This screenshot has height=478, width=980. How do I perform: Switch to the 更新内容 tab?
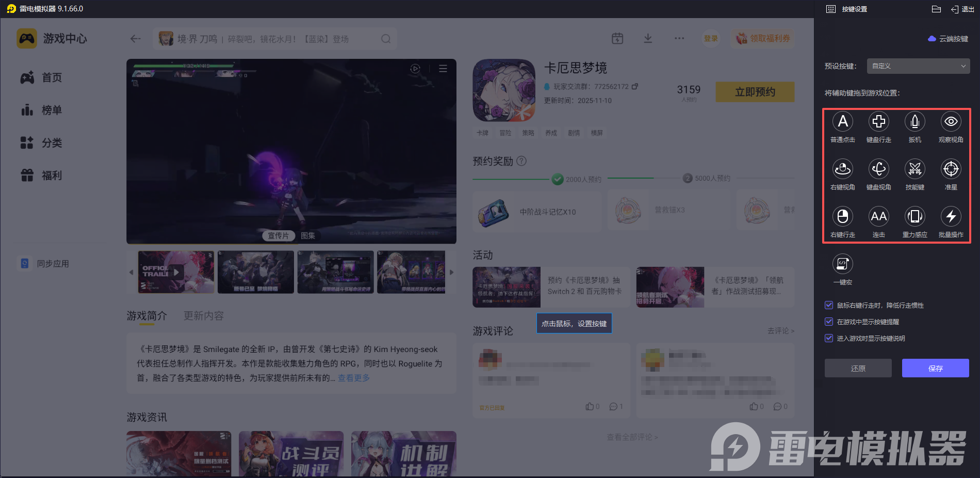tap(204, 316)
